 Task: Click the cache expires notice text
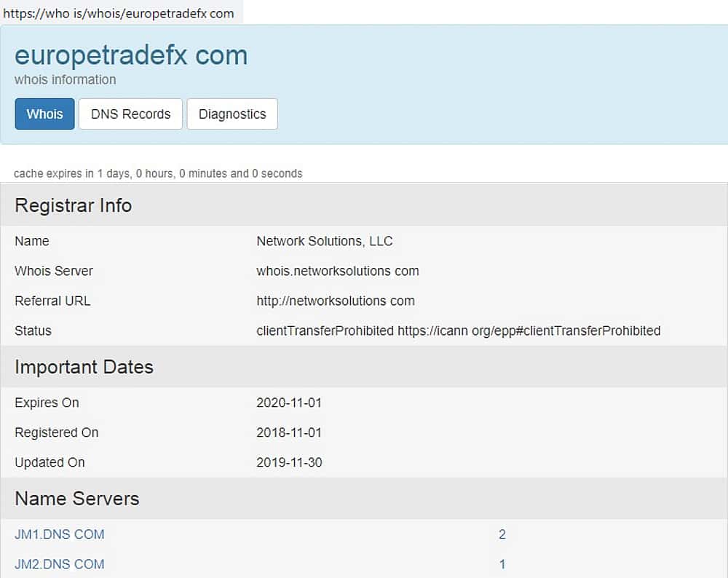(158, 173)
